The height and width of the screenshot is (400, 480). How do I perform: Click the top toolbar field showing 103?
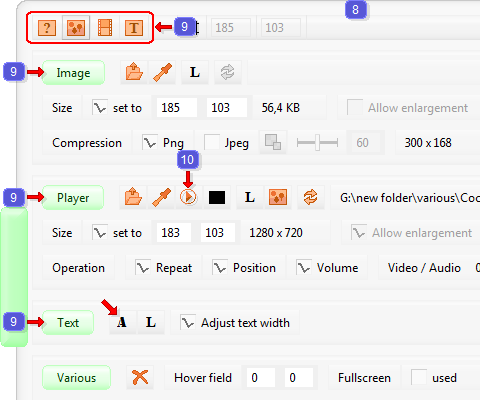281,28
